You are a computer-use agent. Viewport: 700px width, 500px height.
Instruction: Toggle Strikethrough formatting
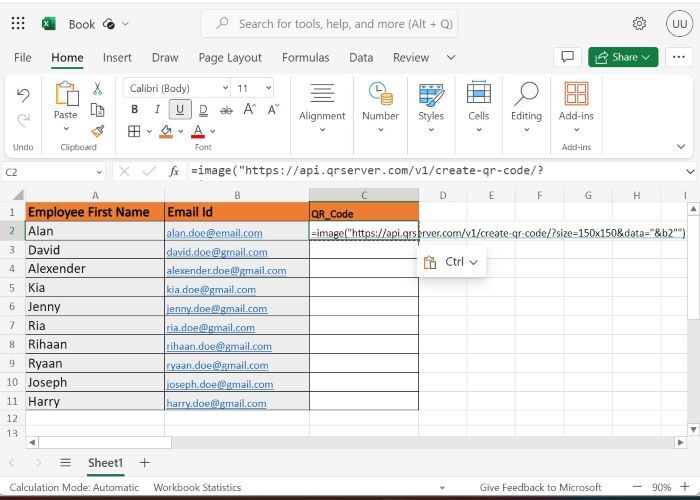(x=226, y=110)
